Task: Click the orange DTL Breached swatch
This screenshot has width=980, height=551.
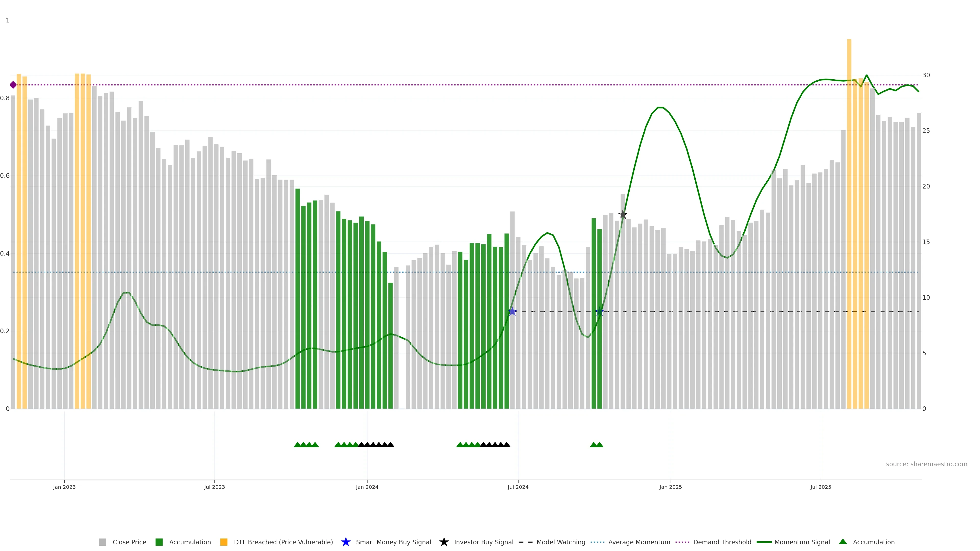Action: (224, 542)
